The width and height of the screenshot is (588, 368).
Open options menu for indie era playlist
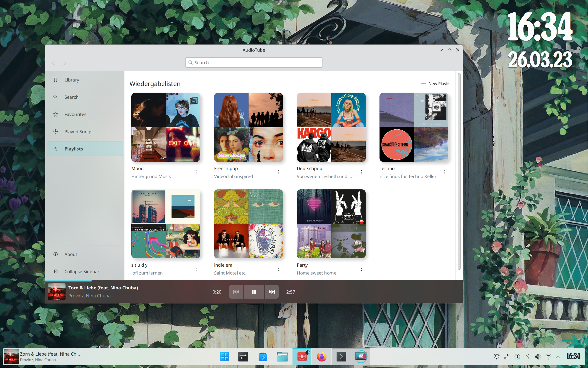(x=279, y=268)
